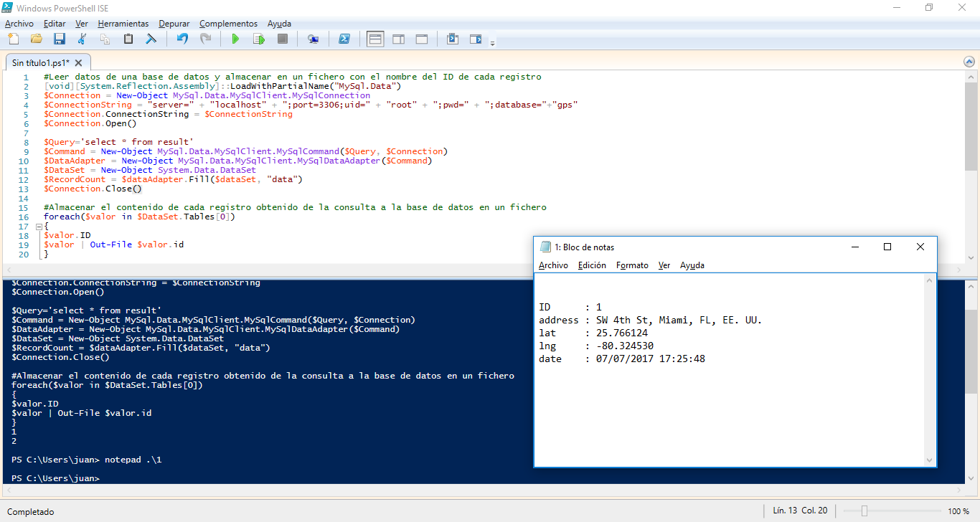Paste using the clipboard toolbar icon

128,39
